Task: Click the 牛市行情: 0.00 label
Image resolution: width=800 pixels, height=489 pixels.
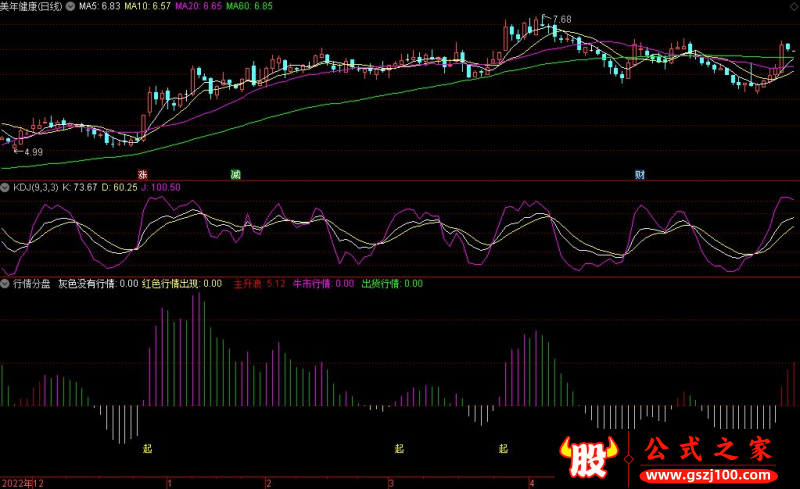Action: click(323, 284)
